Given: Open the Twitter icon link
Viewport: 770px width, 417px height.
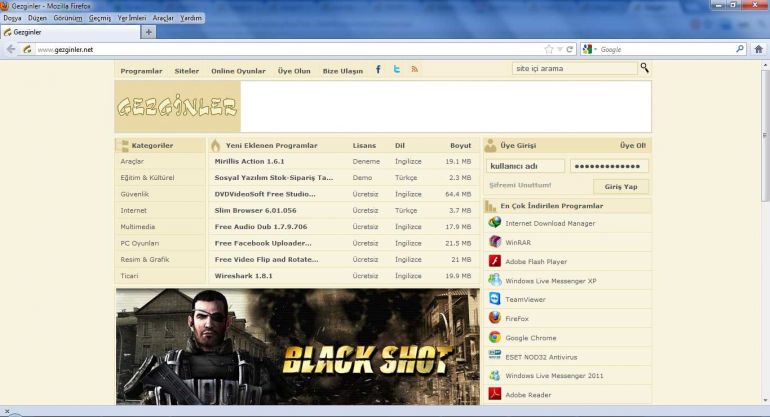Looking at the screenshot, I should tap(397, 69).
